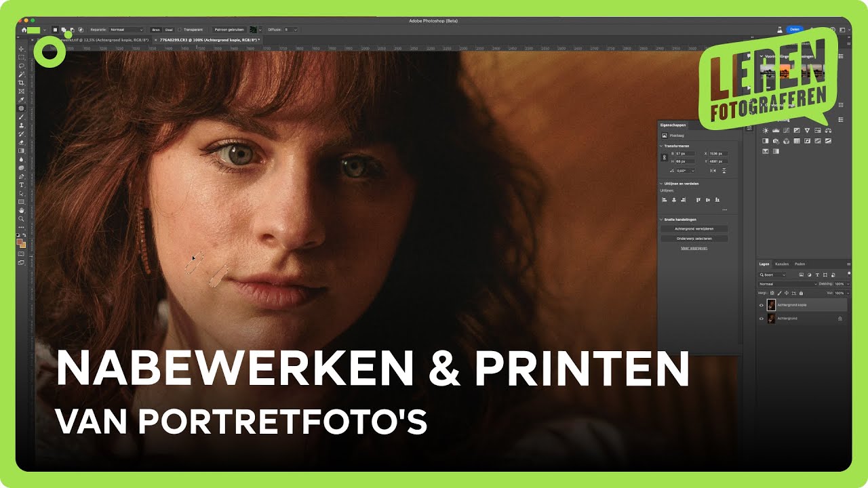This screenshot has height=488, width=868.
Task: Toggle width-height link in Transformeren
Action: [x=665, y=157]
